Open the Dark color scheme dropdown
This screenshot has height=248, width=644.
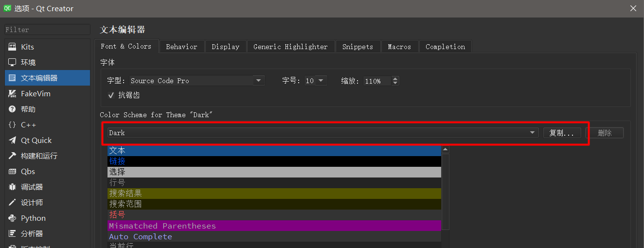pos(323,133)
